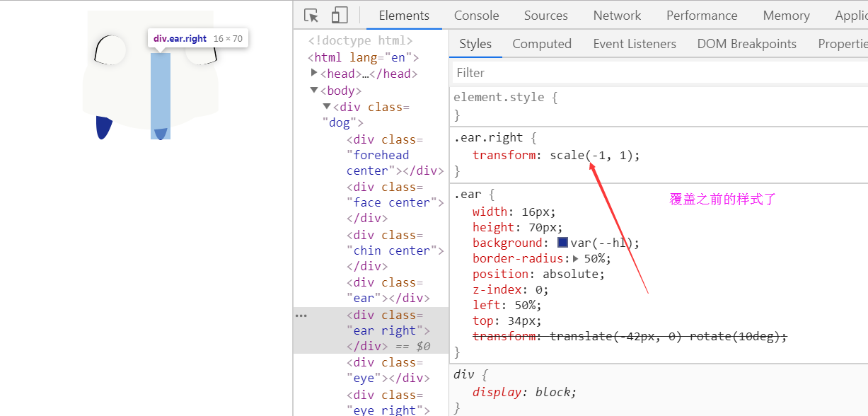Click the position absolute declaration
This screenshot has width=868, height=416.
click(x=539, y=275)
